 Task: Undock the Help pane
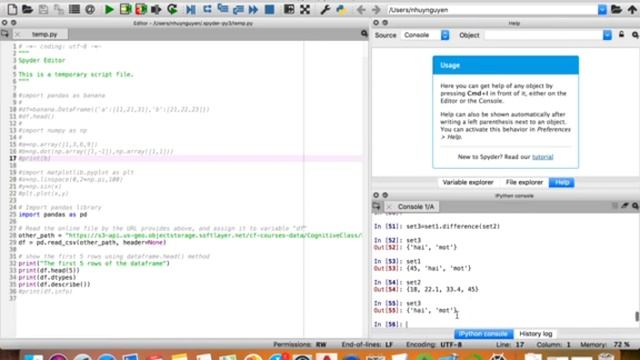(385, 23)
